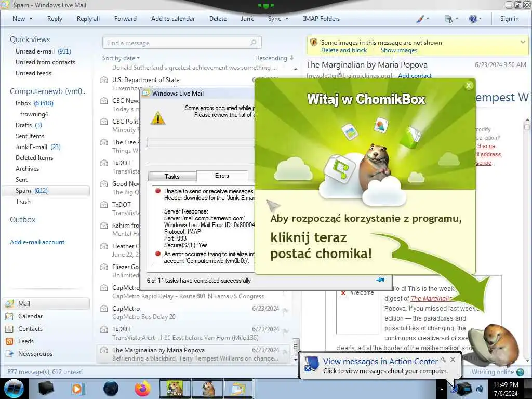The image size is (532, 399).
Task: Click Sign in
Action: pyautogui.click(x=509, y=19)
